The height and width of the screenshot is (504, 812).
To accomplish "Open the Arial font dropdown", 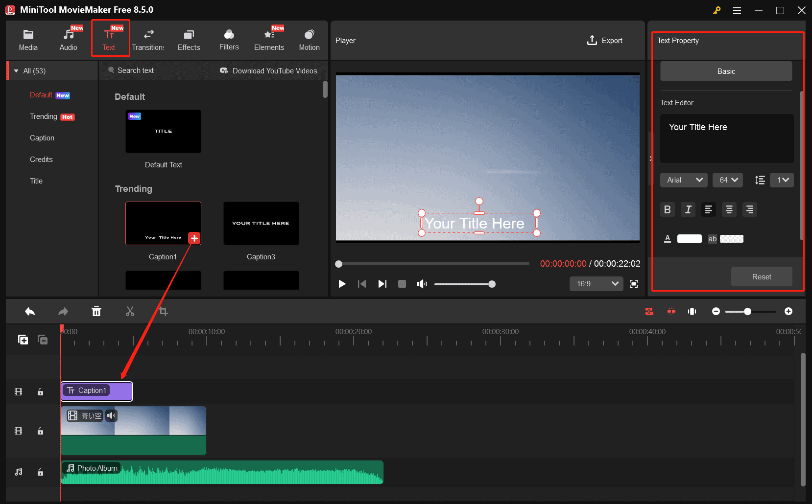I will click(684, 180).
